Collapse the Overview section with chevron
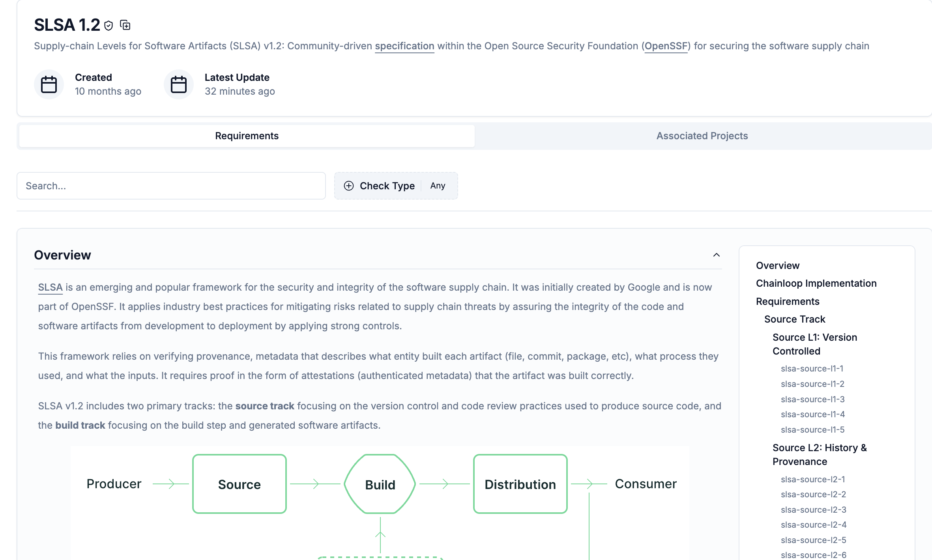 [x=716, y=255]
